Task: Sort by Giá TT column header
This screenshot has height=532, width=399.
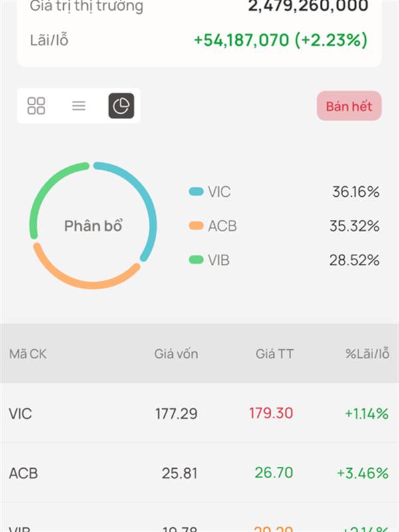Action: [275, 354]
